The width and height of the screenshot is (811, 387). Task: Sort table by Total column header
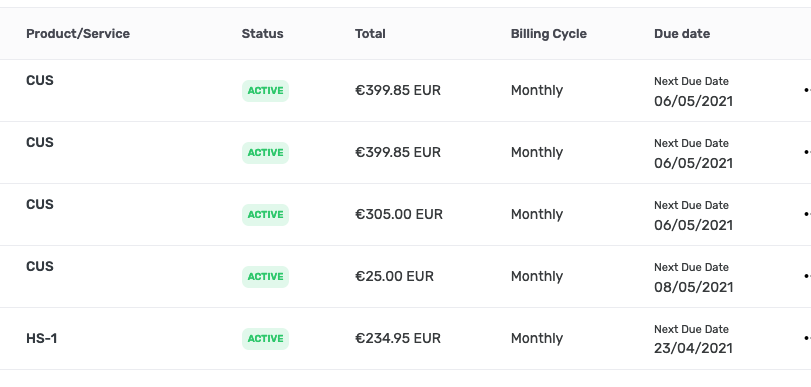coord(370,34)
